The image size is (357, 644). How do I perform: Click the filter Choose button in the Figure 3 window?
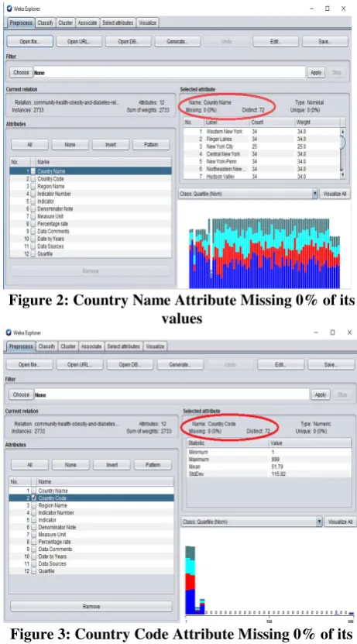[x=21, y=394]
